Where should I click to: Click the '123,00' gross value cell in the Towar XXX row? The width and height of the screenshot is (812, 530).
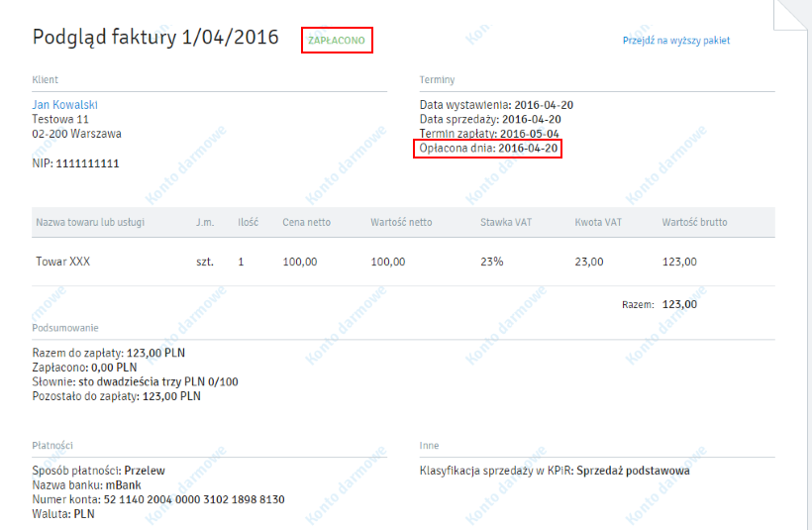click(679, 262)
